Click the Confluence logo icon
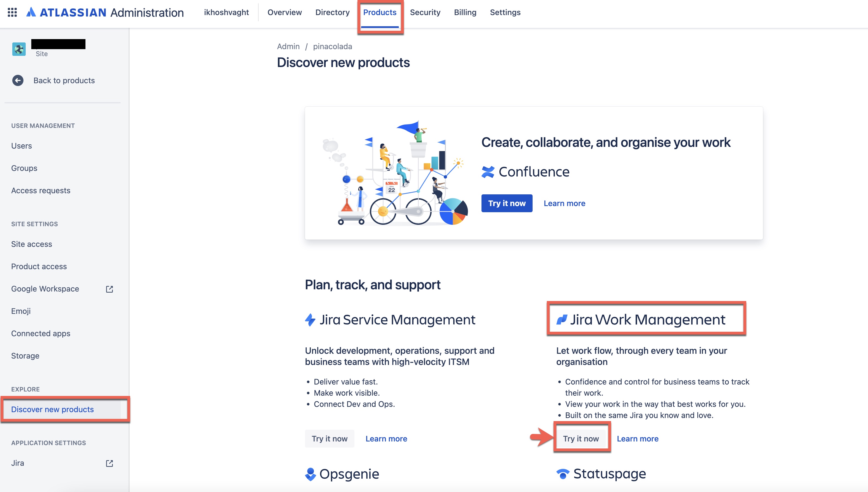The height and width of the screenshot is (492, 868). click(488, 172)
